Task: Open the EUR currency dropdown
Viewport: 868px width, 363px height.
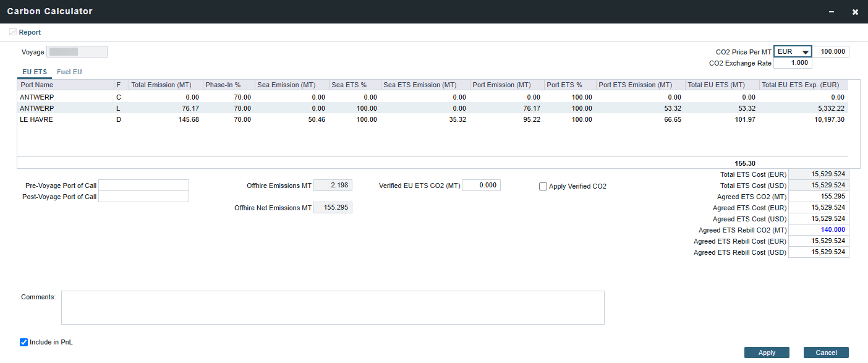Action: coord(793,52)
